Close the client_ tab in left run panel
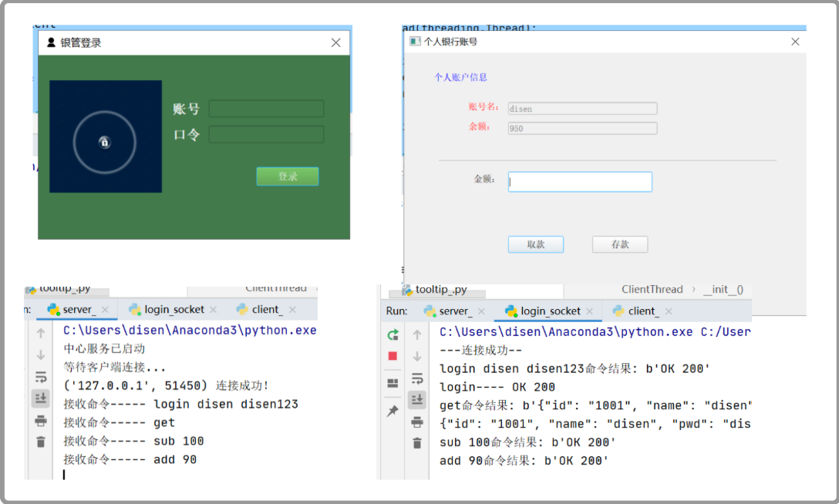This screenshot has height=504, width=839. (x=293, y=310)
